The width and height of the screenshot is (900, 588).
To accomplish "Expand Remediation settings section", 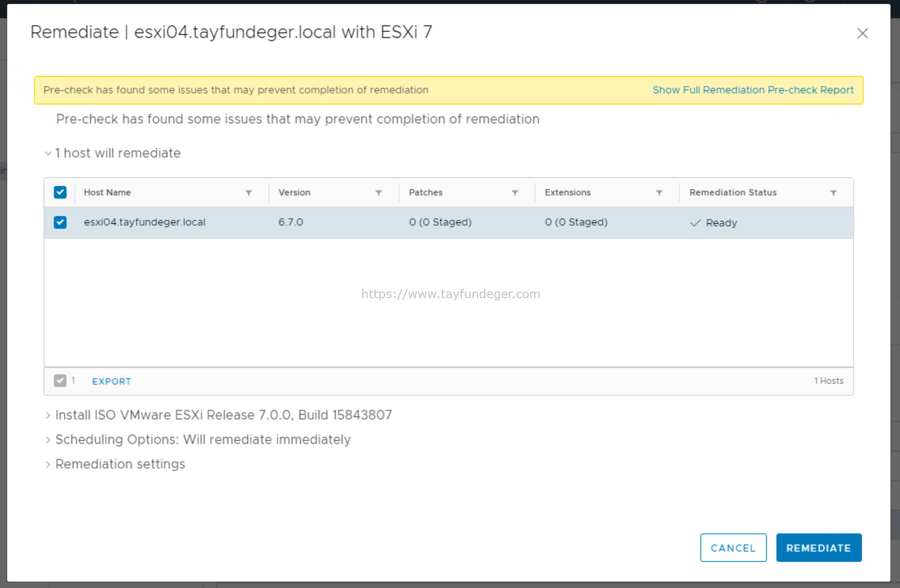I will 48,465.
